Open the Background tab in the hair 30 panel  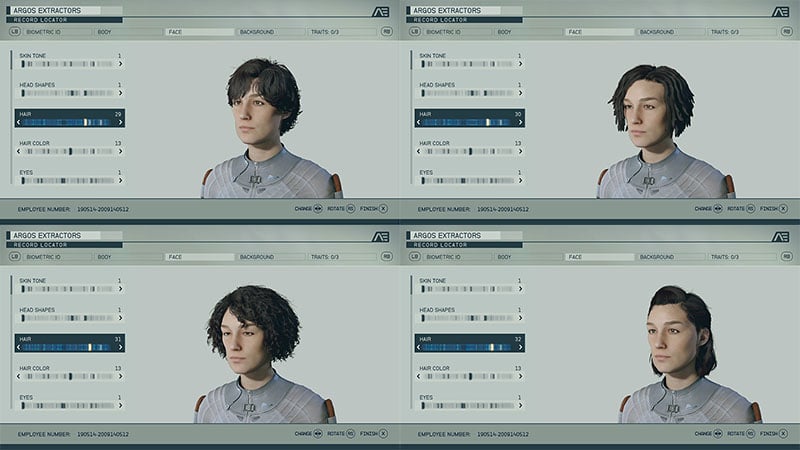click(670, 32)
